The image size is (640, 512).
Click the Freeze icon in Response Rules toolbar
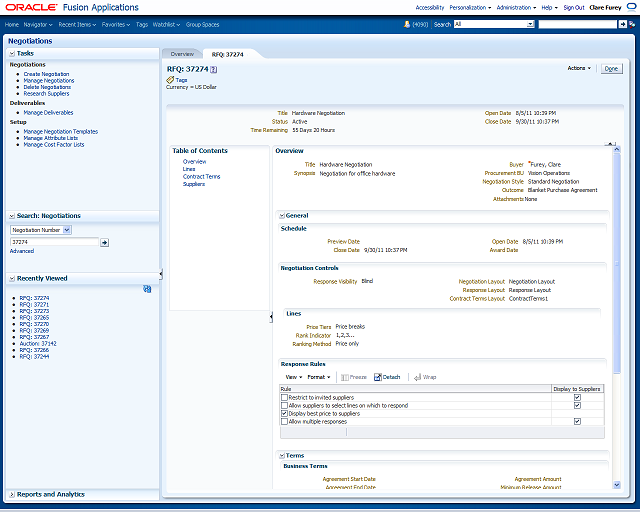tap(344, 377)
